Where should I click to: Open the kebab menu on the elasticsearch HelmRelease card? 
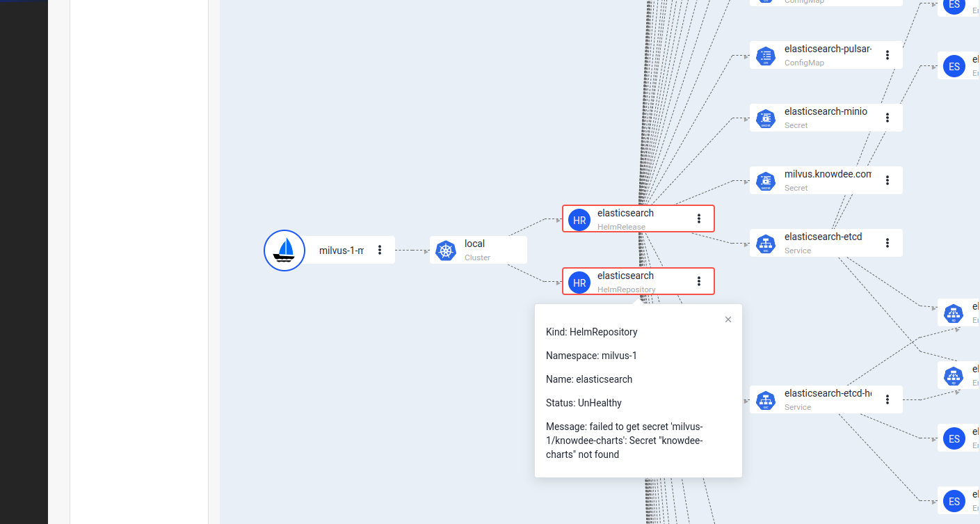(699, 219)
